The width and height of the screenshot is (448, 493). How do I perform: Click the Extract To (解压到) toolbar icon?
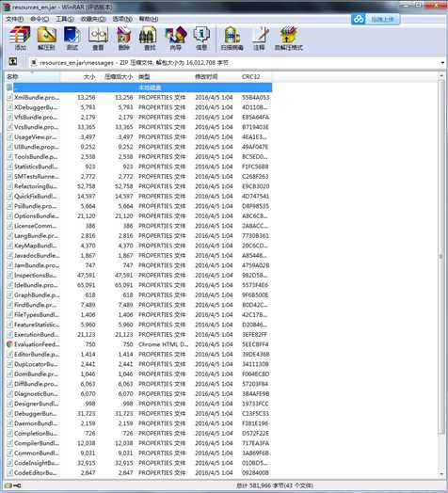46,38
